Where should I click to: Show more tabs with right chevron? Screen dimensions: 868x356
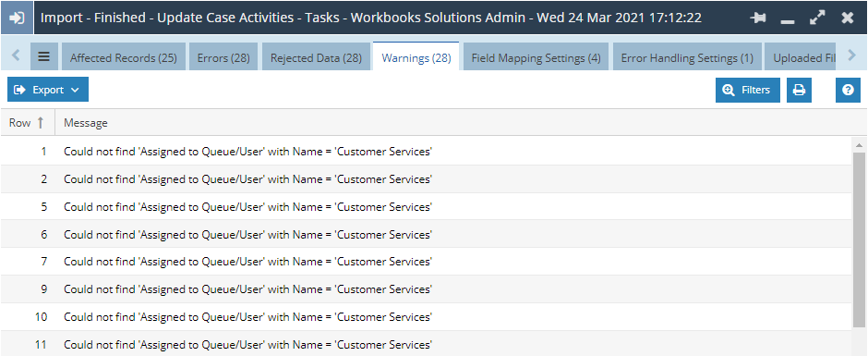[852, 55]
